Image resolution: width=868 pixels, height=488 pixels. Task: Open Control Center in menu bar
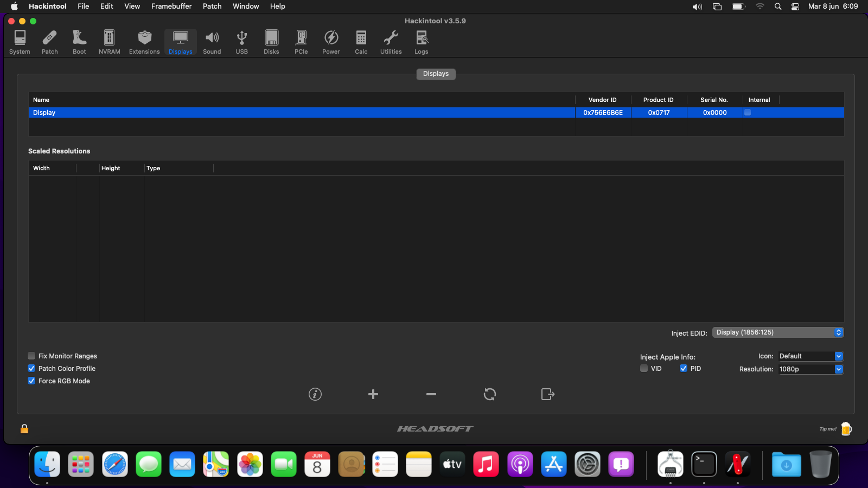[795, 7]
